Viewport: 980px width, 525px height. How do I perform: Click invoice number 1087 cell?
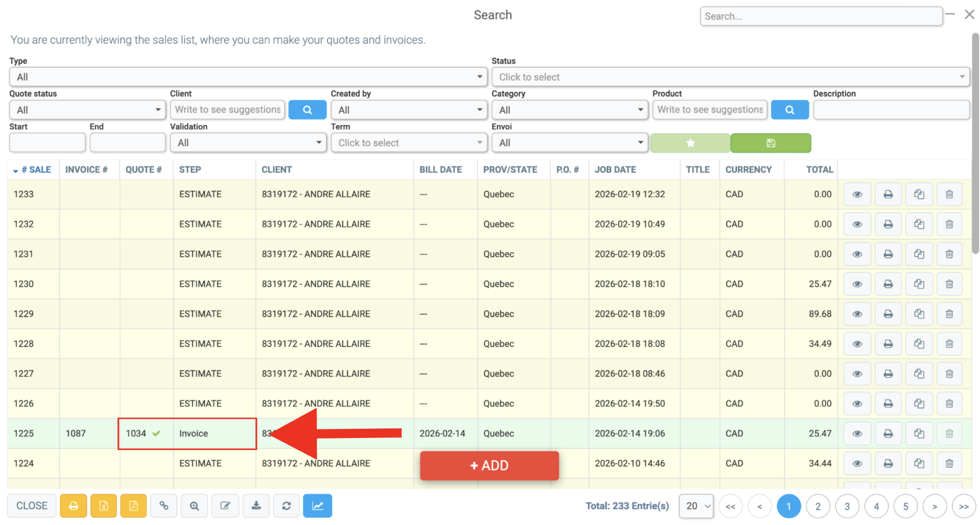pos(90,433)
